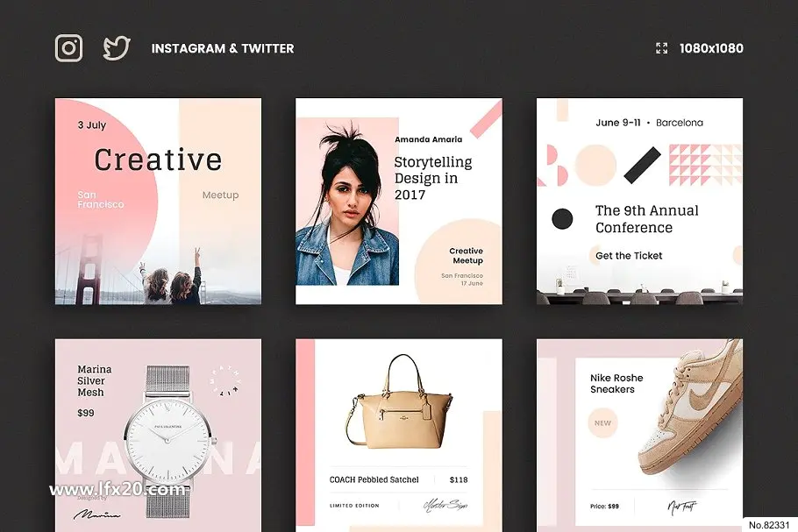Click the bold "Creative Meetup" text in the peach circle
This screenshot has width=798, height=532.
pos(467,256)
